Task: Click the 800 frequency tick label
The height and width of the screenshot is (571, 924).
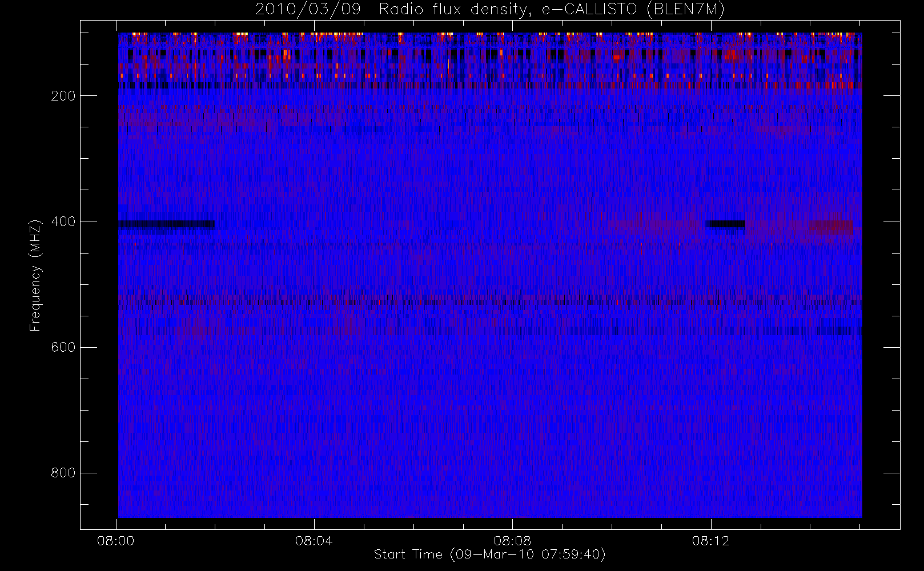Action: coord(63,473)
